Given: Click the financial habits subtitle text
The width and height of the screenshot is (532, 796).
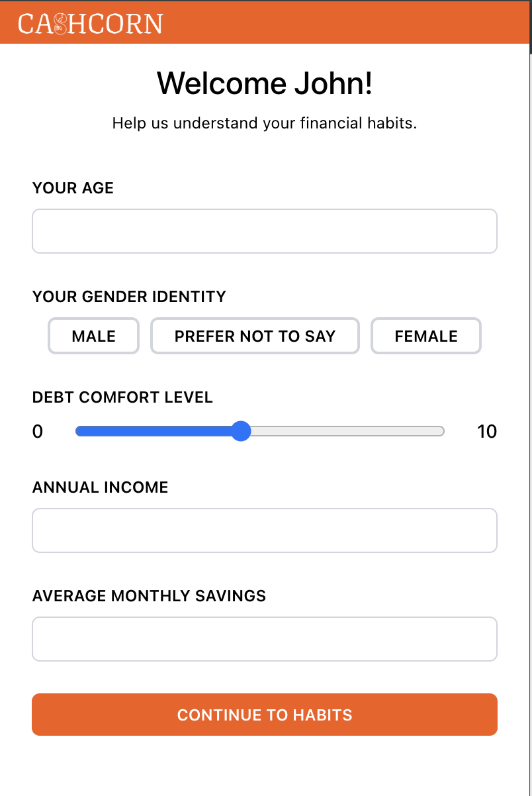Looking at the screenshot, I should point(265,123).
